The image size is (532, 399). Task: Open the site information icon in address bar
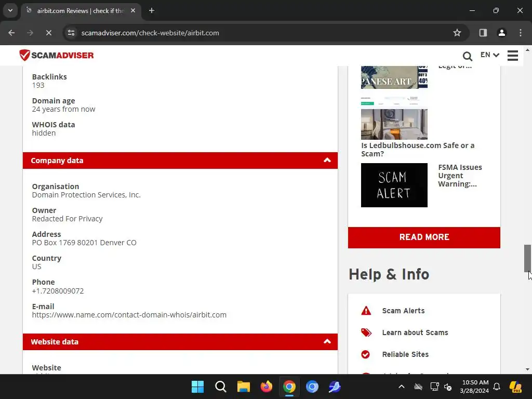(x=71, y=33)
